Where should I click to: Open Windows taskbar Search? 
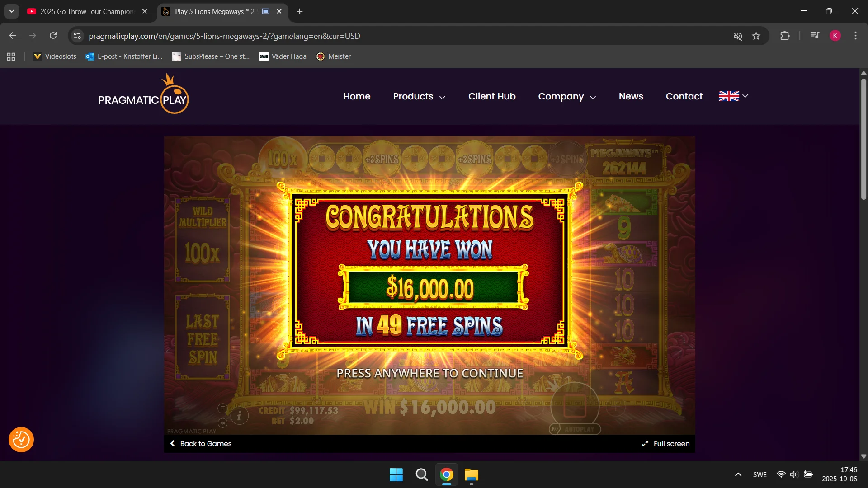point(421,475)
